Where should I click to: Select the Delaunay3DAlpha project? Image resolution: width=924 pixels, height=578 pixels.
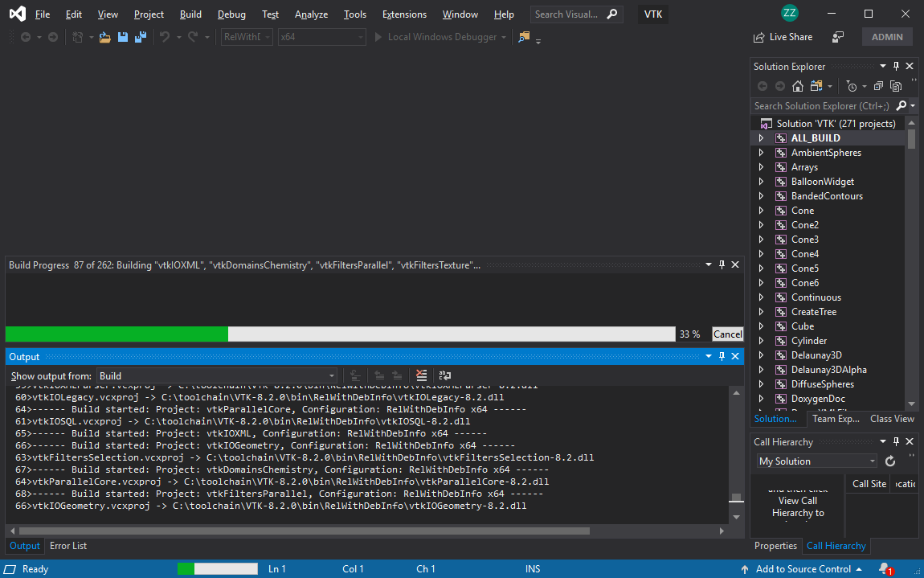[828, 369]
